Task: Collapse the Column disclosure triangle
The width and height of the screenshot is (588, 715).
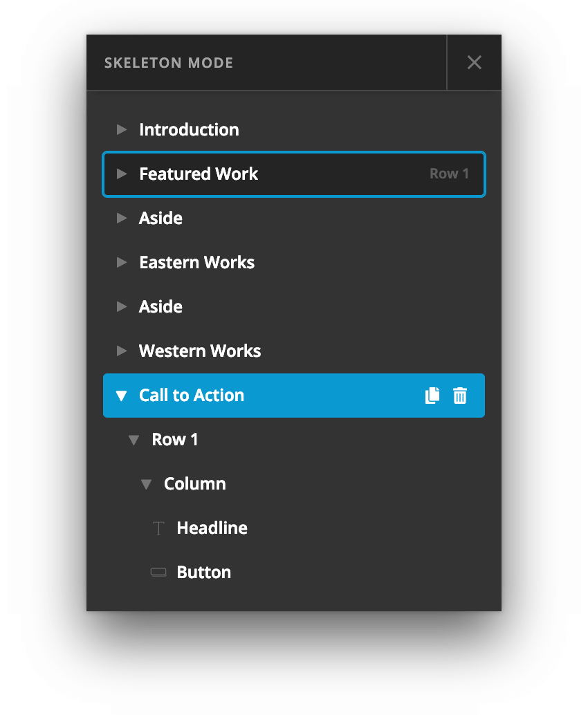Action: (146, 485)
